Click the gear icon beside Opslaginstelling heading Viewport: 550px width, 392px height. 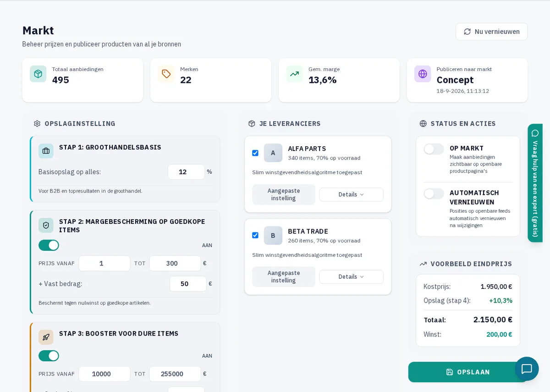pos(37,124)
